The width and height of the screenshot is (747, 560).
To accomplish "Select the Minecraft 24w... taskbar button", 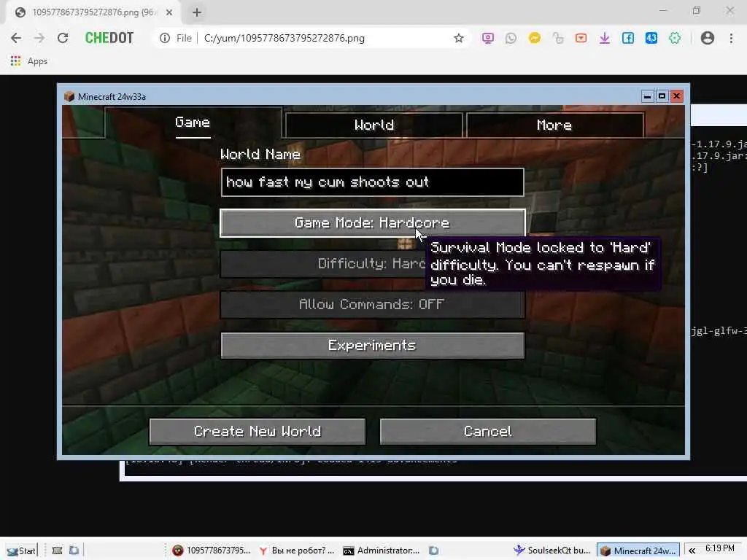I will [638, 551].
